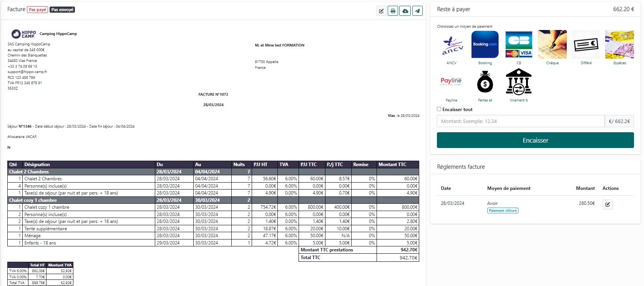Pick Chèque payment method

click(552, 45)
